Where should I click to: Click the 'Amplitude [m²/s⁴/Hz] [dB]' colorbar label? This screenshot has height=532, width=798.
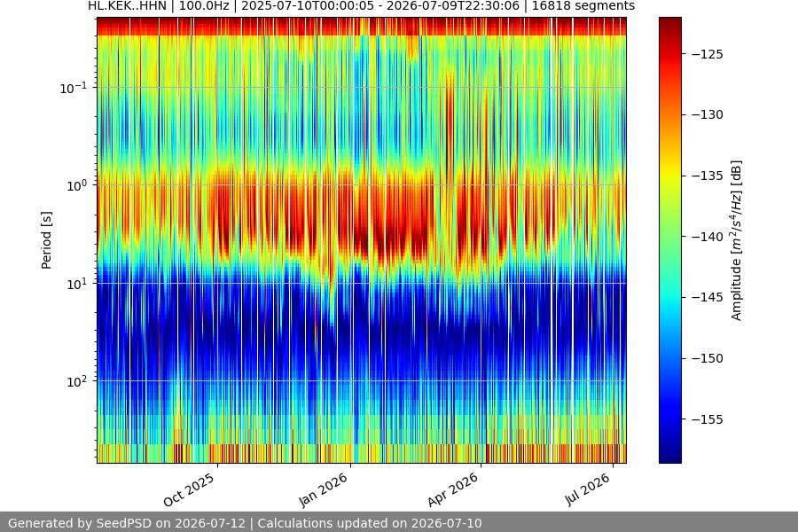(x=737, y=240)
